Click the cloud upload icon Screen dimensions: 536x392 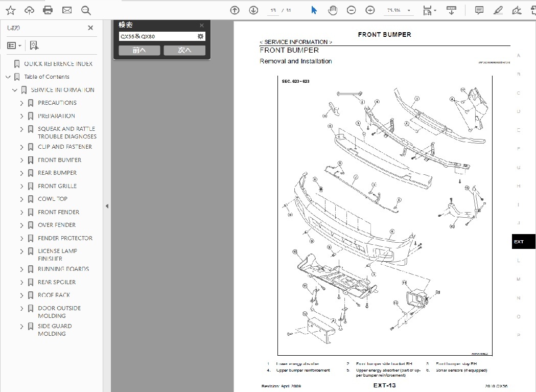[x=30, y=11]
